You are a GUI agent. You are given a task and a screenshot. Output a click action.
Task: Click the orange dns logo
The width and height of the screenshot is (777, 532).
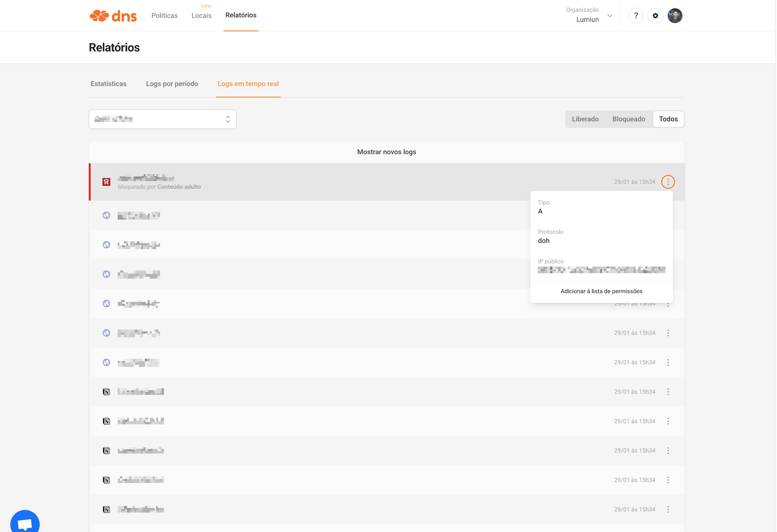coord(113,16)
